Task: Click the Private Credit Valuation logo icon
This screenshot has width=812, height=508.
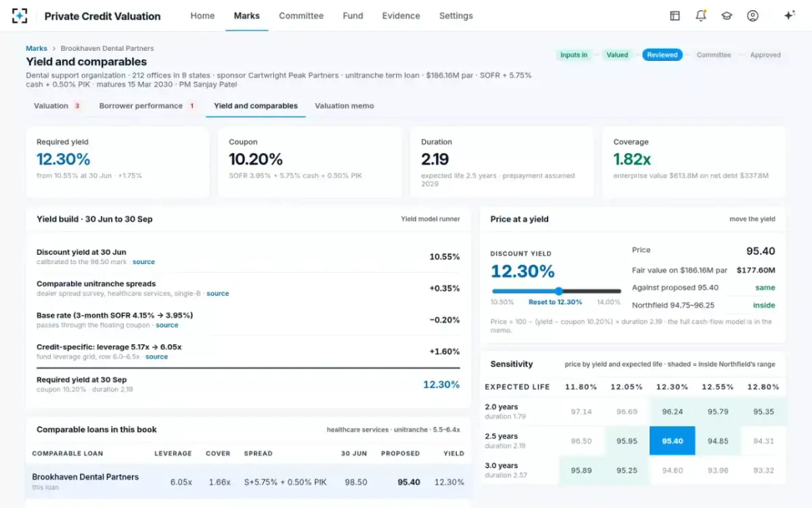Action: tap(20, 16)
